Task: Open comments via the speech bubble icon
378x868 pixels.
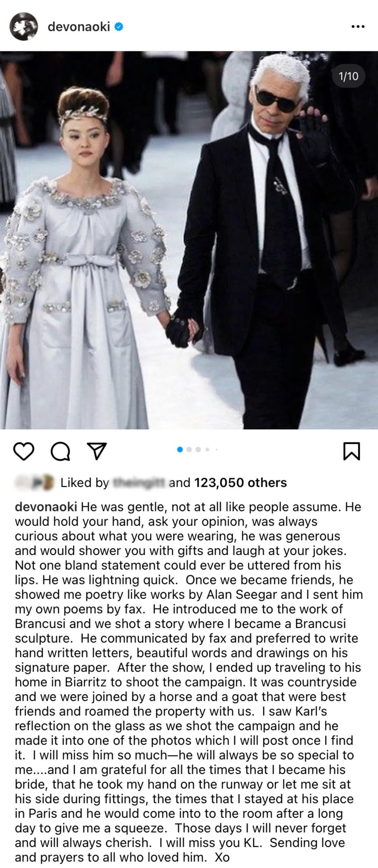Action: click(x=61, y=451)
